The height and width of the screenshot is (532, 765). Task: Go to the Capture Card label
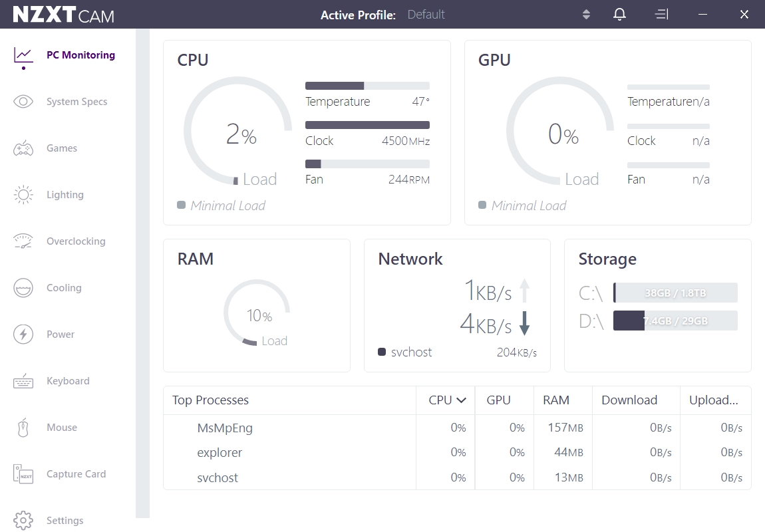click(x=76, y=474)
